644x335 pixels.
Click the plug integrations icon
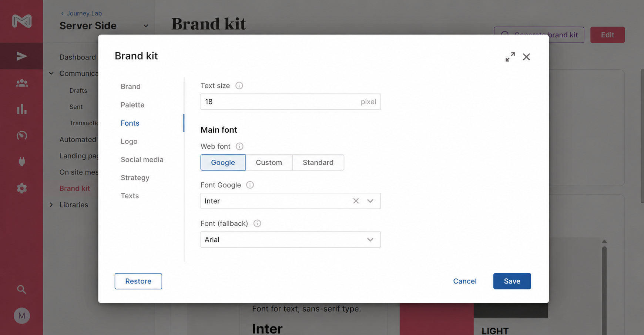point(21,162)
